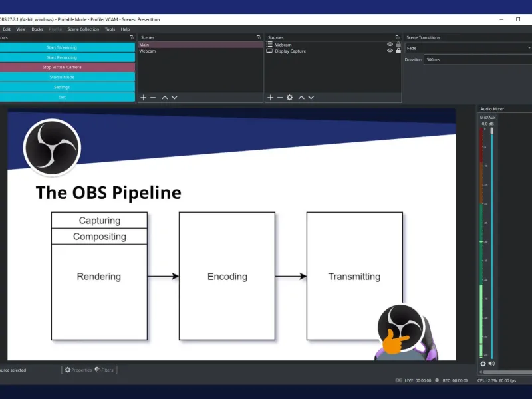532x399 pixels.
Task: Open the Help menu
Action: pyautogui.click(x=125, y=29)
